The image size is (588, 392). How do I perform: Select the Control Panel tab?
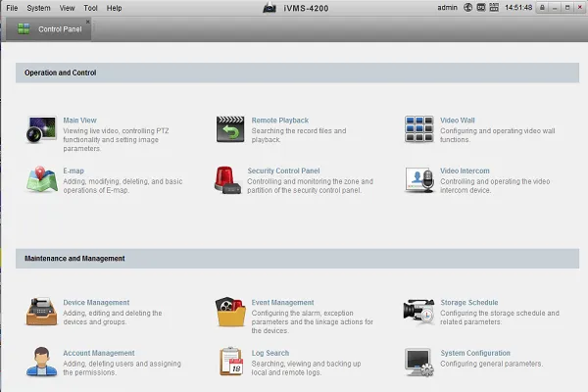(x=49, y=28)
